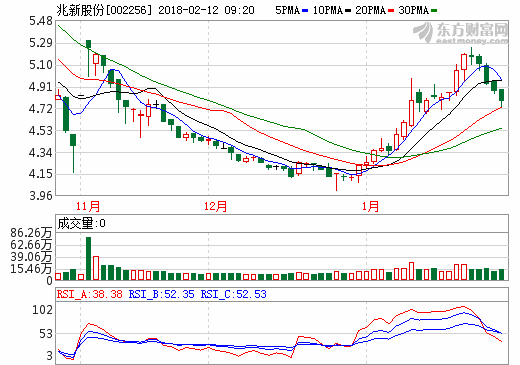520x365 pixels.
Task: Click the green 30PMA color swatch
Action: coord(434,11)
